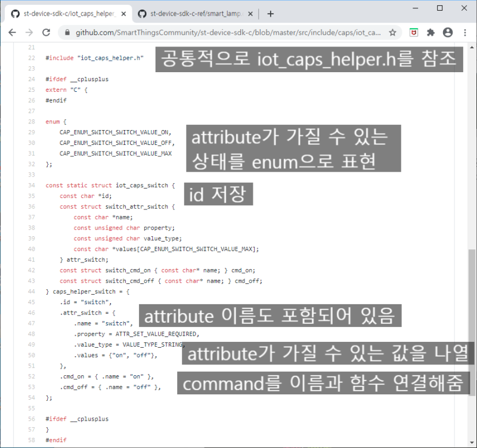
Task: Close the Chrome window
Action: coord(464,8)
